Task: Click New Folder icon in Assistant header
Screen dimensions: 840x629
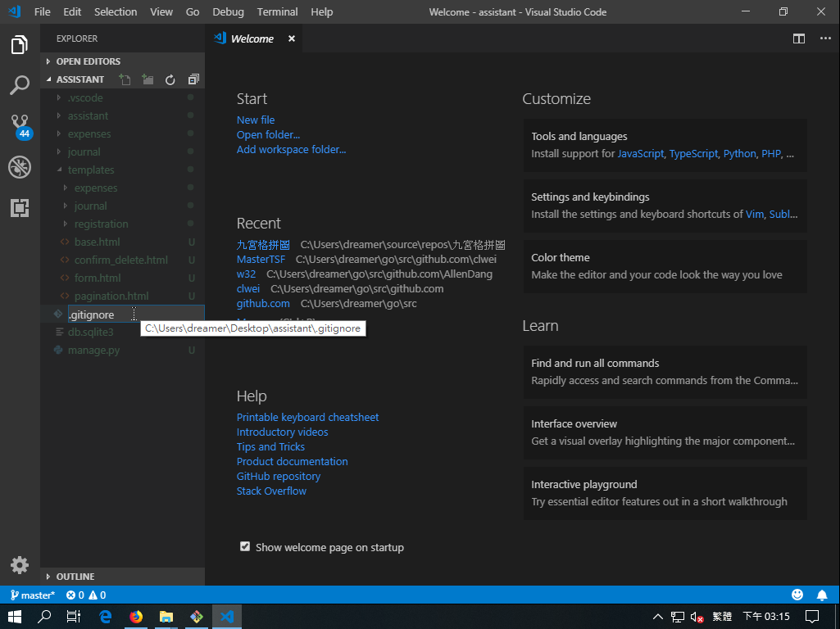Action: click(x=148, y=79)
